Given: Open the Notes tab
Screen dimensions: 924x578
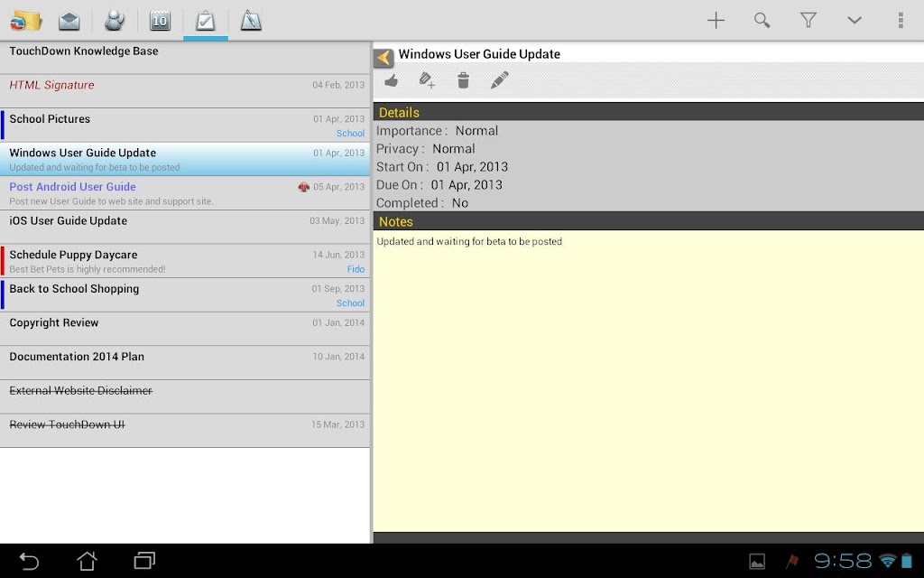Looking at the screenshot, I should [x=251, y=21].
